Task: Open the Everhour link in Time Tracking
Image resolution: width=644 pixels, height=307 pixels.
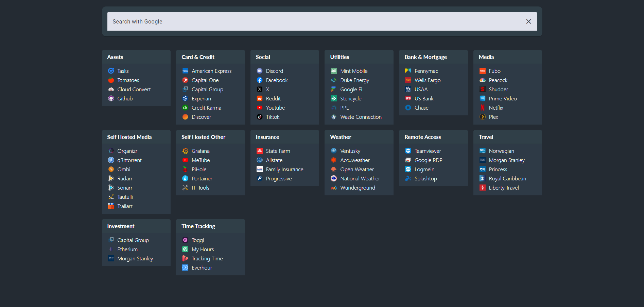Action: click(x=202, y=268)
